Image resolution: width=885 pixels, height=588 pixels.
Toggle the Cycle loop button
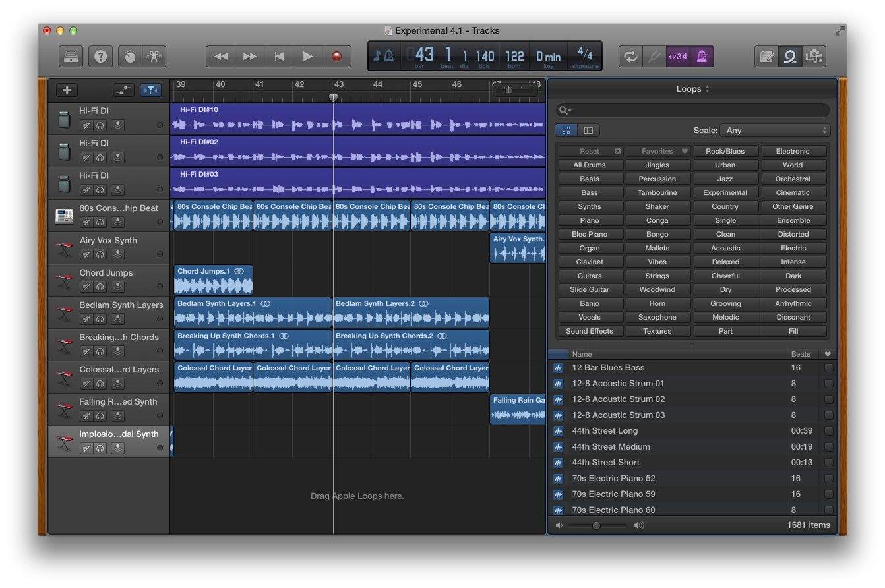click(x=630, y=57)
